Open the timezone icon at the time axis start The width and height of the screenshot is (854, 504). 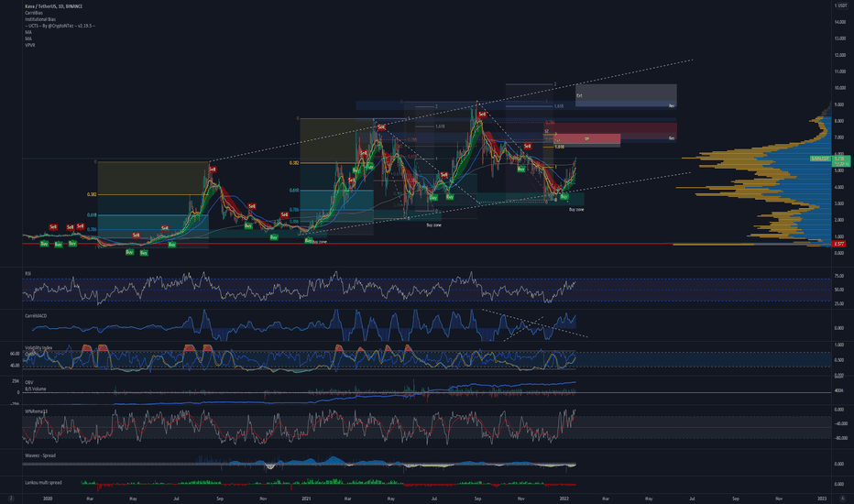pyautogui.click(x=10, y=498)
